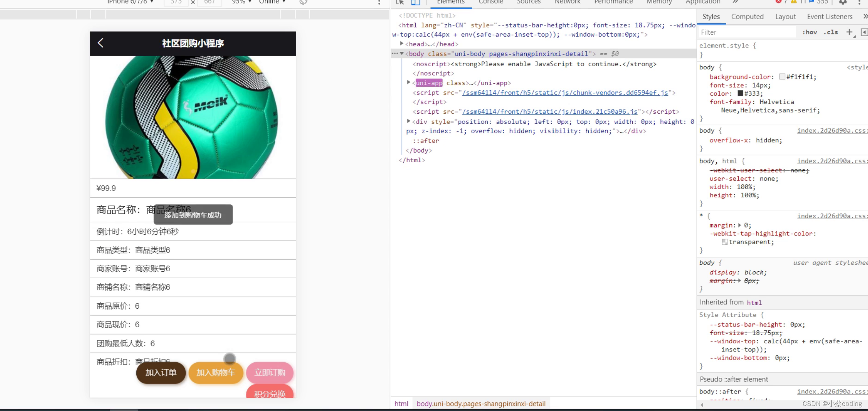Open the Sources tab
Viewport: 868px width, 411px height.
[529, 2]
